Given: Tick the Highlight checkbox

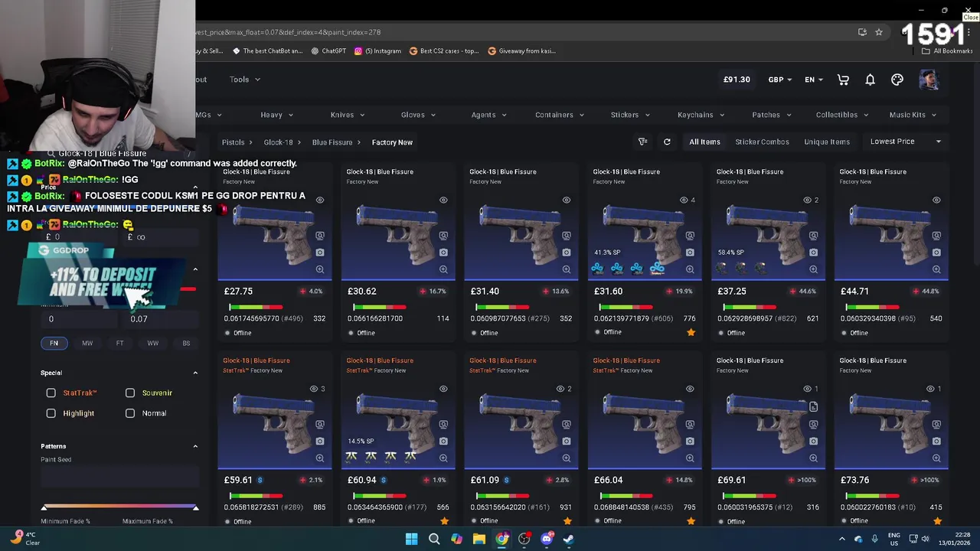Looking at the screenshot, I should [x=51, y=413].
